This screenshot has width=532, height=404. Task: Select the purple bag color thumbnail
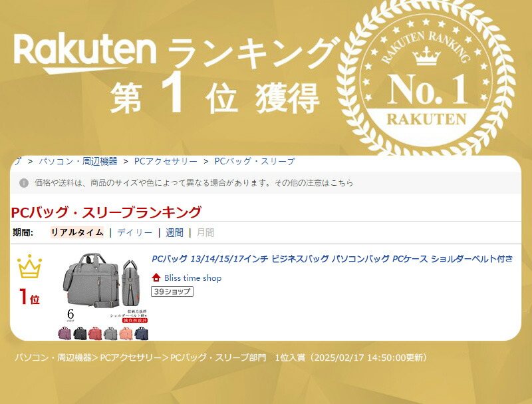click(65, 333)
